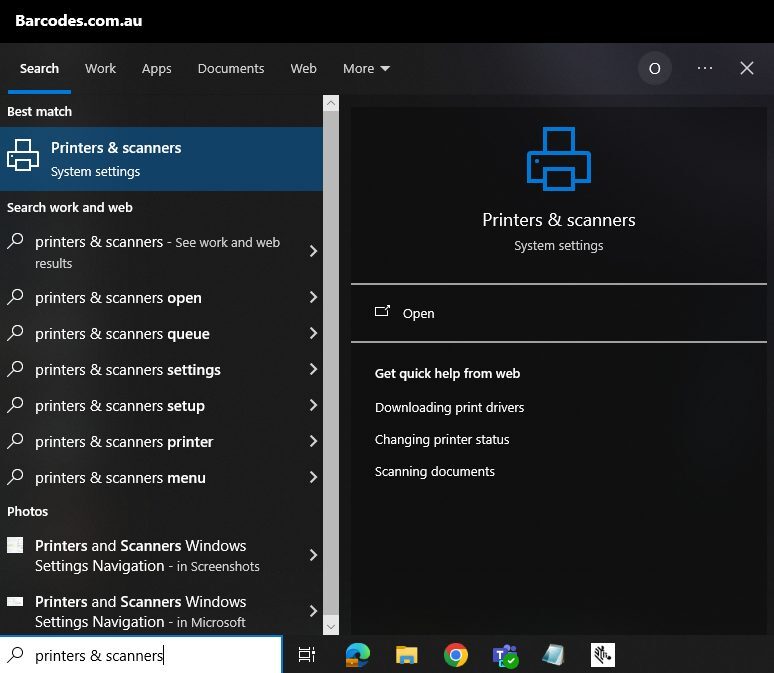Click magnifier beside 'printers & scanners settings'
This screenshot has height=673, width=774.
tap(15, 369)
